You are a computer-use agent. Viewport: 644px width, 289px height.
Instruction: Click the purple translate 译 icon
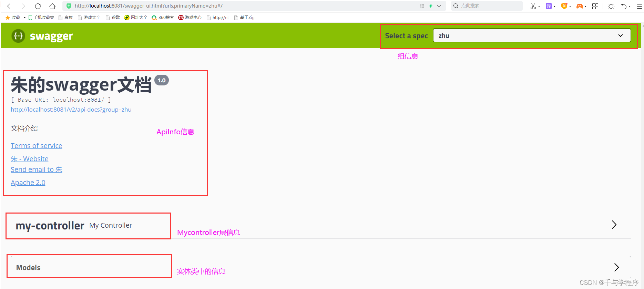(549, 6)
